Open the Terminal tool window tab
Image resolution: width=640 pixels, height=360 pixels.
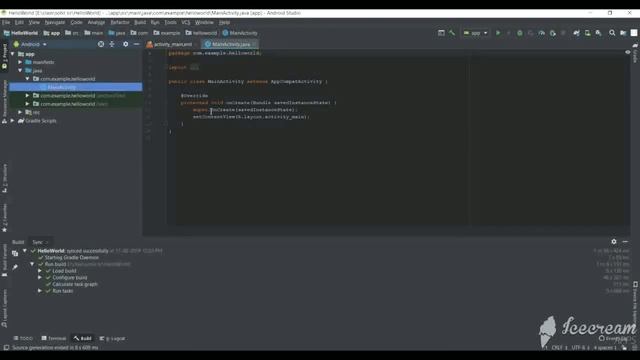[54, 338]
